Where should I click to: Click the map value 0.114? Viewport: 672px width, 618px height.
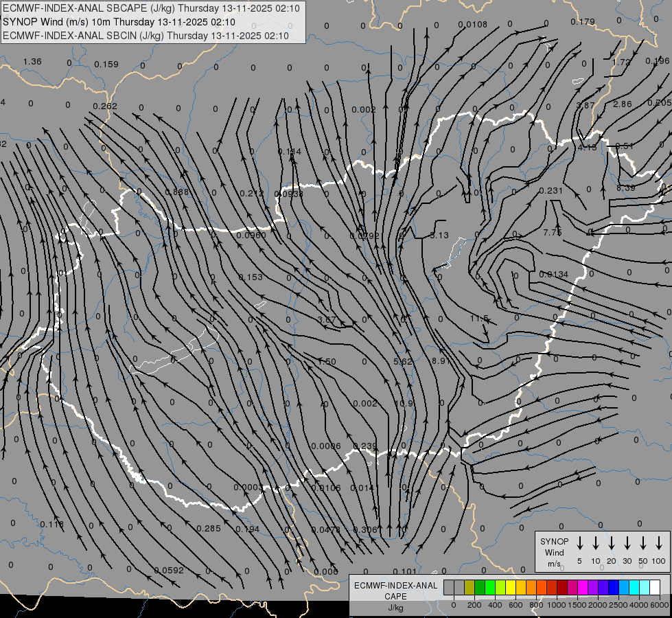289,151
